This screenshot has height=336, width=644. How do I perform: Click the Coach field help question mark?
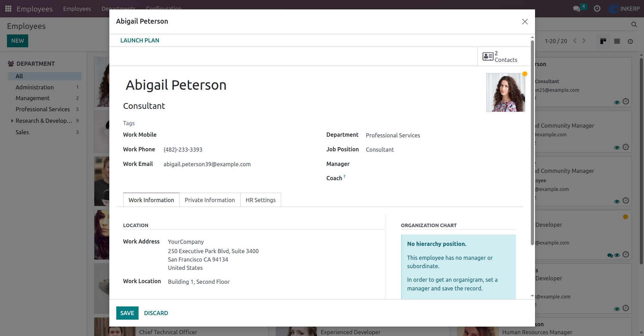click(345, 176)
